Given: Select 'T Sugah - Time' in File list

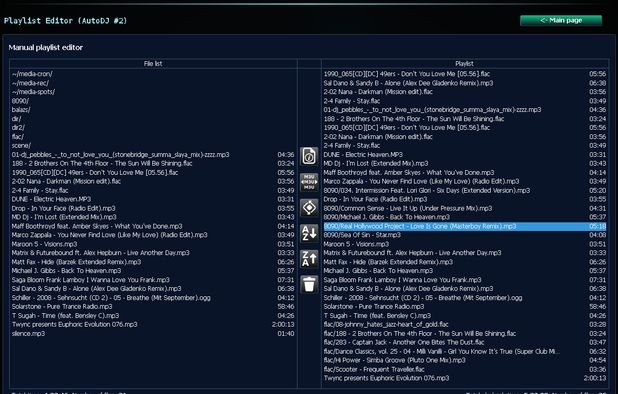Looking at the screenshot, I should 153,316.
